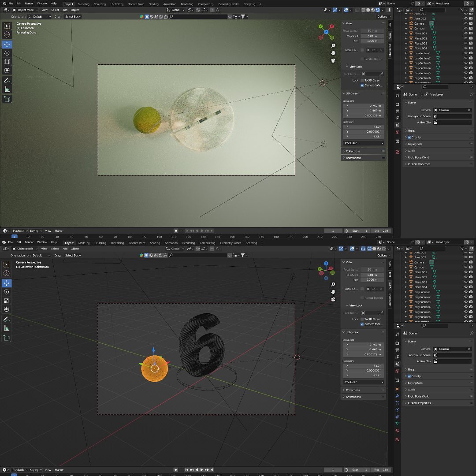This screenshot has width=476, height=476.
Task: Pick the Measure tool in bottom viewport toolbar
Action: click(7, 328)
